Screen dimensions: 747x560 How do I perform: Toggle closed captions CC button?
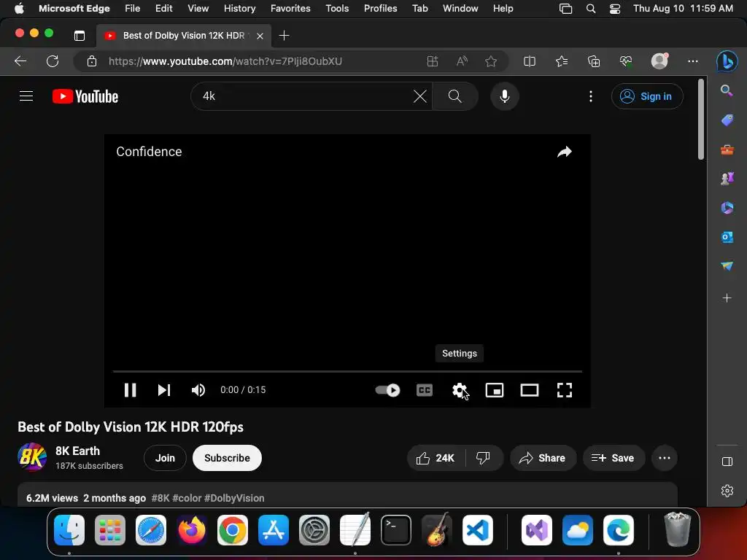coord(425,390)
